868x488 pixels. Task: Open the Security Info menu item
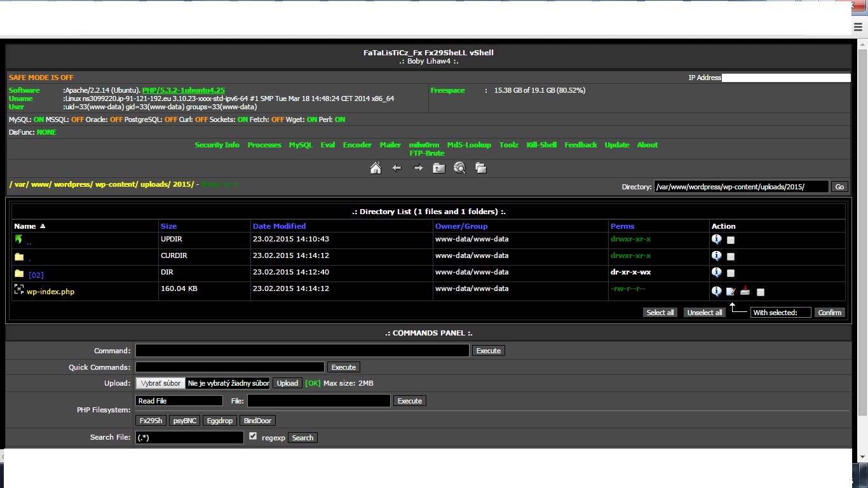217,145
